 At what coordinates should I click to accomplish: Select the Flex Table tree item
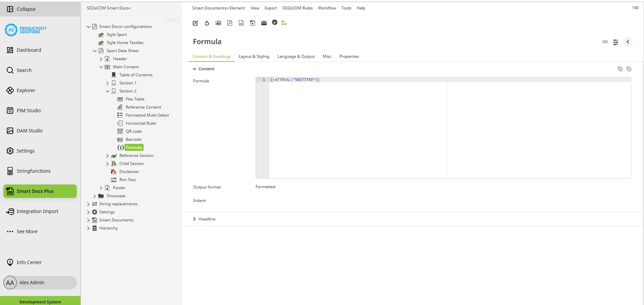tap(135, 99)
